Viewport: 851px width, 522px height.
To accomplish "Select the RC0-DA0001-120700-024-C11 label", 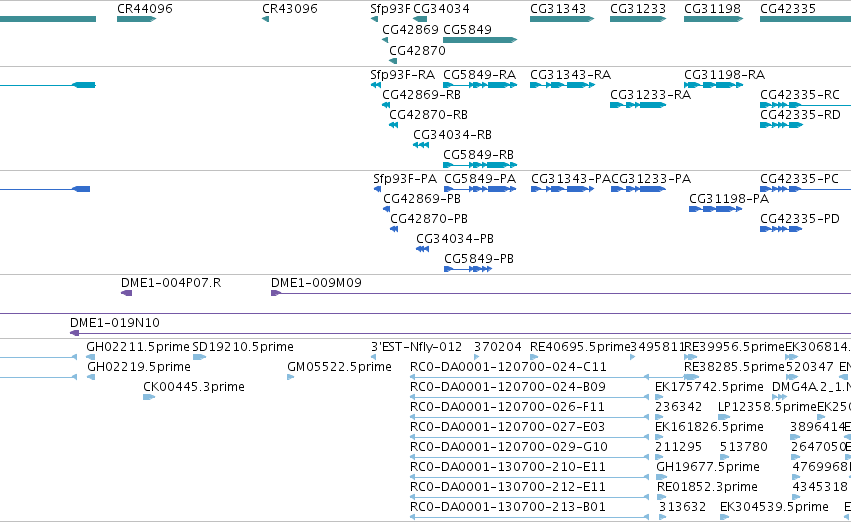I will tap(508, 367).
